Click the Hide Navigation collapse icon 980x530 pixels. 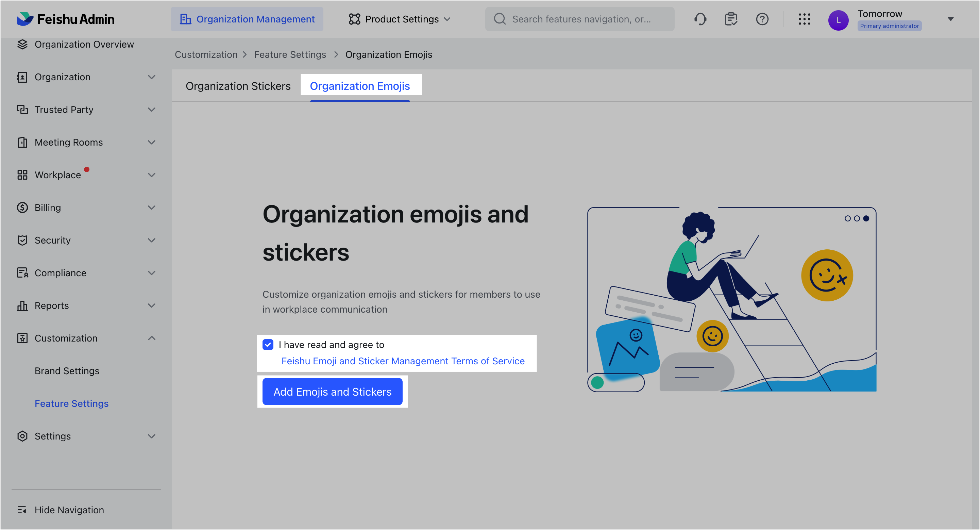(22, 510)
